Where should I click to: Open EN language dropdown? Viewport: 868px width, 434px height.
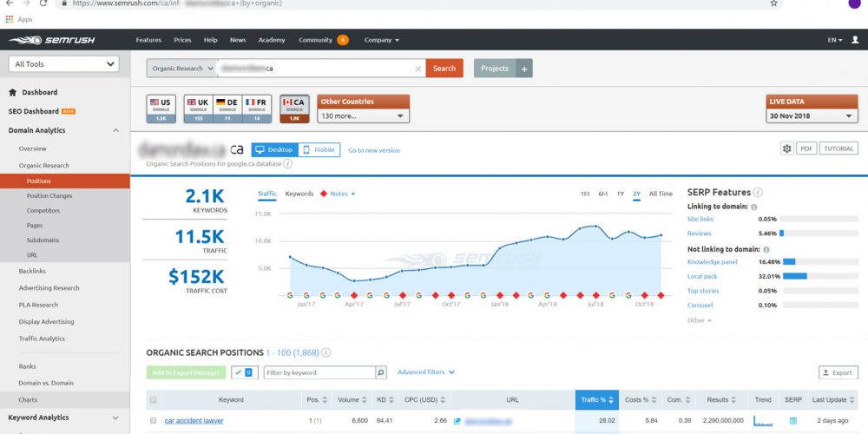(835, 40)
